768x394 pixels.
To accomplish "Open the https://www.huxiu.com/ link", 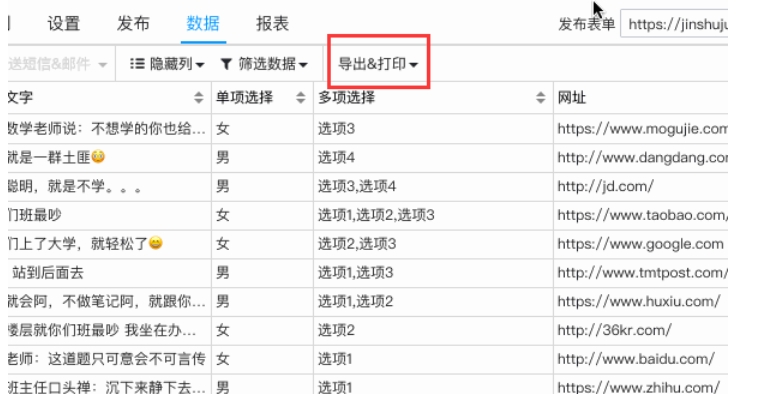I will pyautogui.click(x=639, y=301).
